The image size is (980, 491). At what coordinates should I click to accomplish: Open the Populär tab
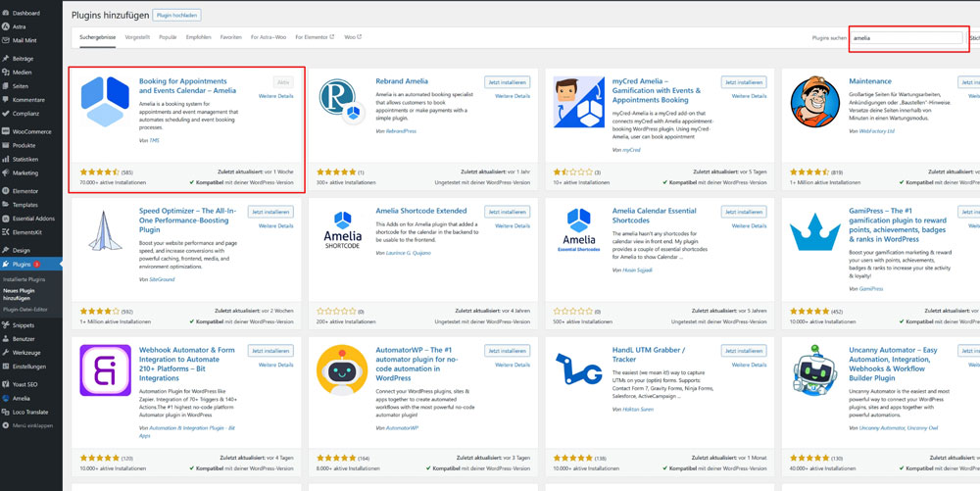click(x=168, y=37)
